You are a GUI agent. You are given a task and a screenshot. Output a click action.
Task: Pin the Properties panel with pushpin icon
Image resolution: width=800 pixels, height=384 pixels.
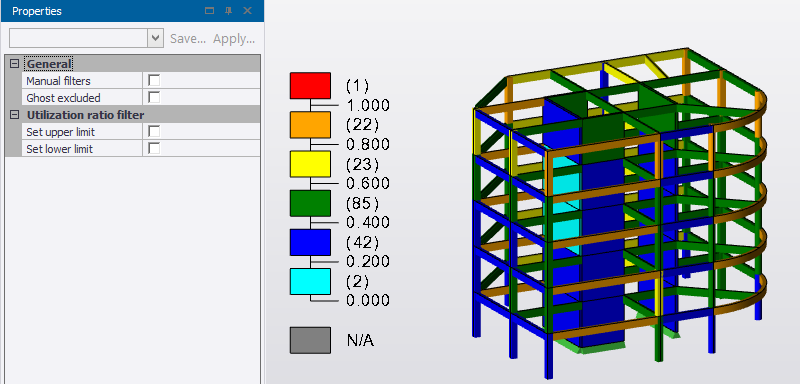pyautogui.click(x=229, y=11)
